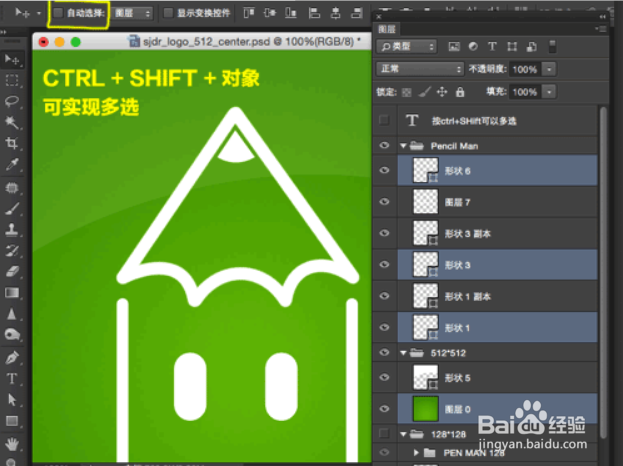Hide the Pencil Man group
The height and width of the screenshot is (466, 623).
384,145
